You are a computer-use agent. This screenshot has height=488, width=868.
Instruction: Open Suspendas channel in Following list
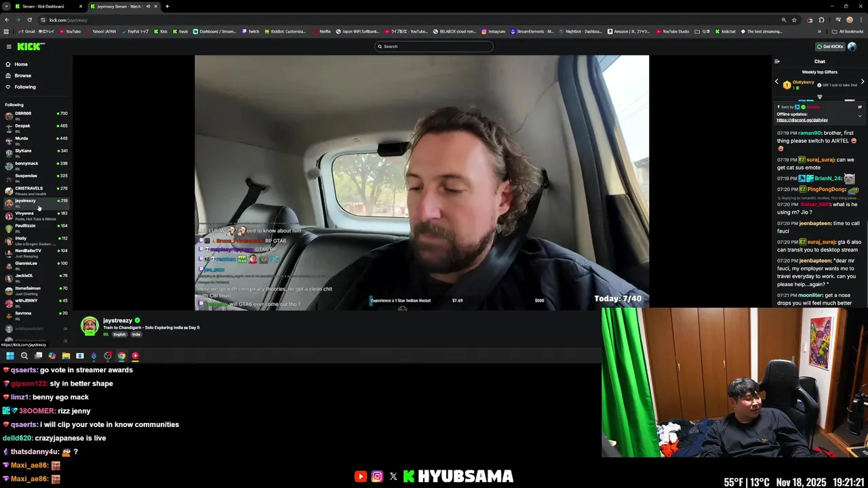point(35,178)
